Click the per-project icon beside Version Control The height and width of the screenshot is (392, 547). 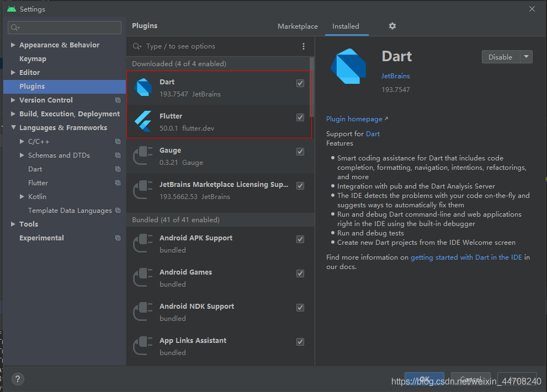point(118,100)
